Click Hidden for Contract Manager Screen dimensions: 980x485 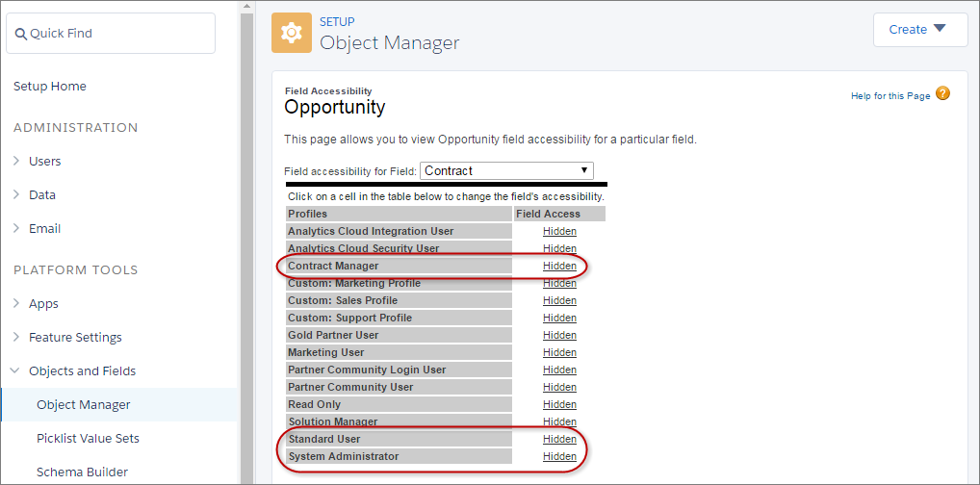(x=559, y=267)
